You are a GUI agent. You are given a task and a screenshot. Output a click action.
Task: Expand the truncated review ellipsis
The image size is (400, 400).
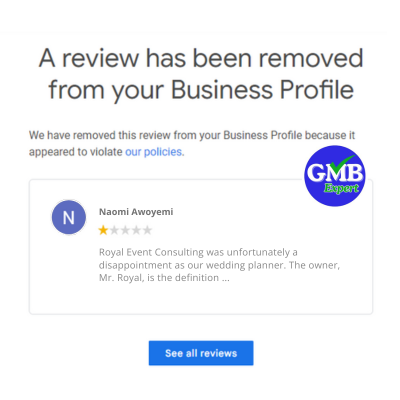point(226,278)
